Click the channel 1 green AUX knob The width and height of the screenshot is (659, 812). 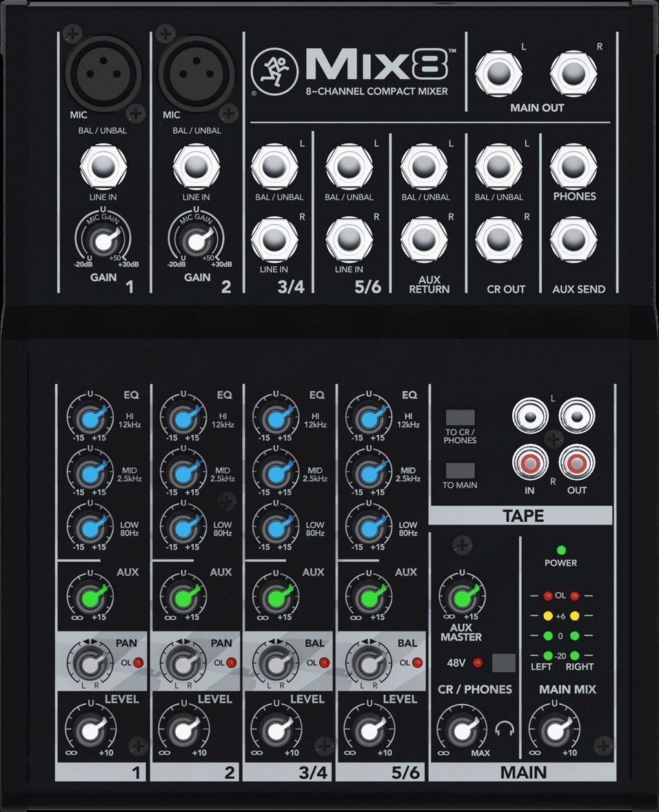coord(90,597)
